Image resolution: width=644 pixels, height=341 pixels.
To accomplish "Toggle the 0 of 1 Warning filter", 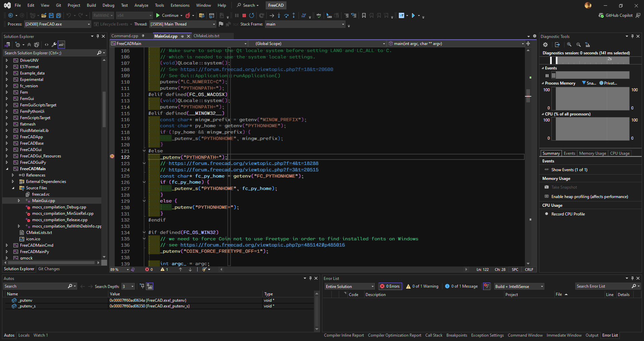I will (422, 286).
